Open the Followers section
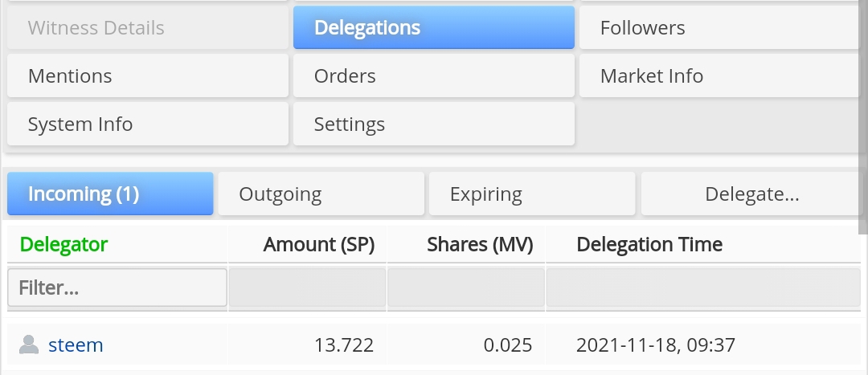 pyautogui.click(x=719, y=27)
